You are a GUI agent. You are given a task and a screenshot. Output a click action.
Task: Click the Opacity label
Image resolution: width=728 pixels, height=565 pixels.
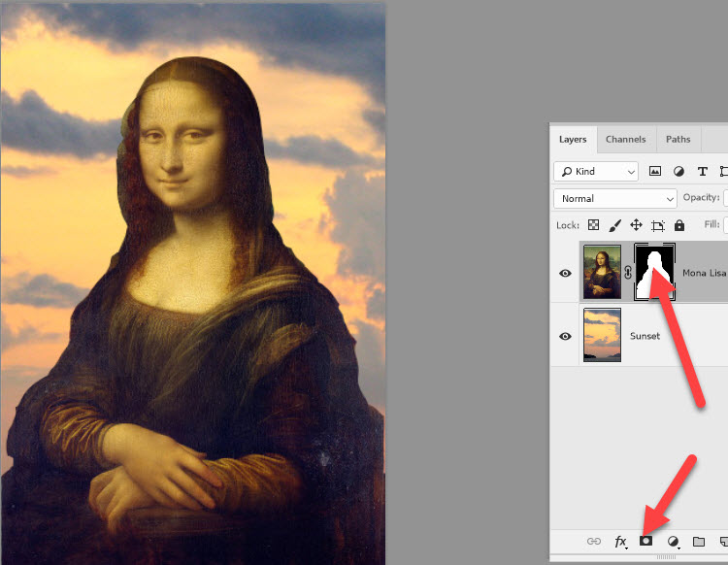coord(701,197)
